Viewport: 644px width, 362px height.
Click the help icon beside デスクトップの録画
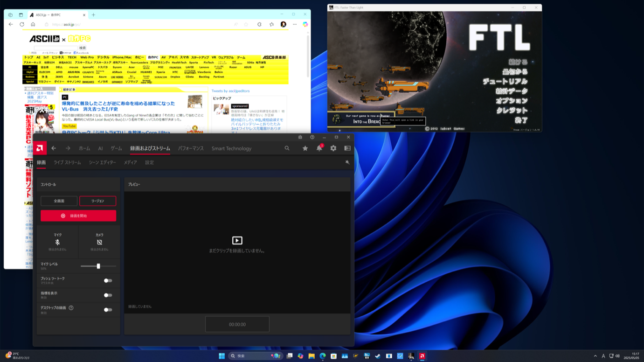[71, 308]
